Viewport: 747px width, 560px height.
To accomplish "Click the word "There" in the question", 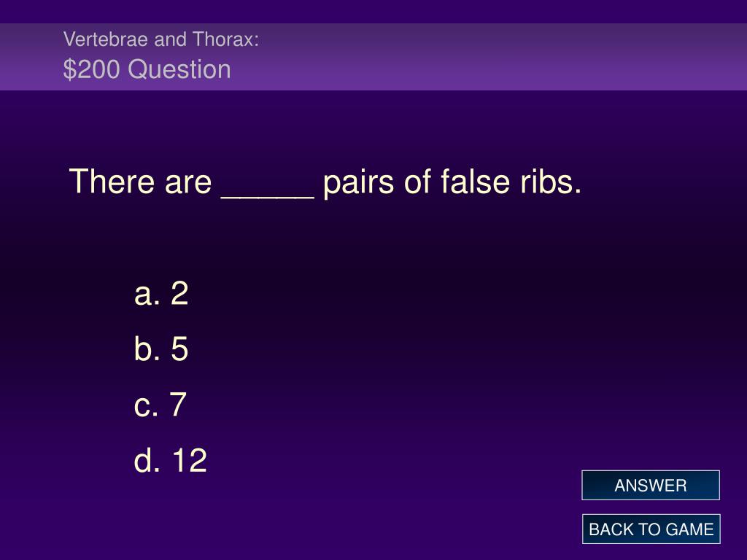I will tap(112, 182).
